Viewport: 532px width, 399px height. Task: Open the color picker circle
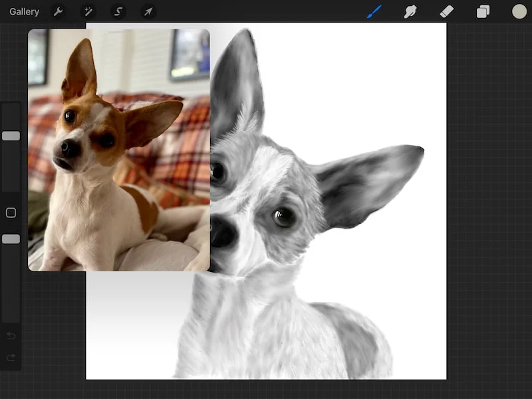tap(519, 11)
